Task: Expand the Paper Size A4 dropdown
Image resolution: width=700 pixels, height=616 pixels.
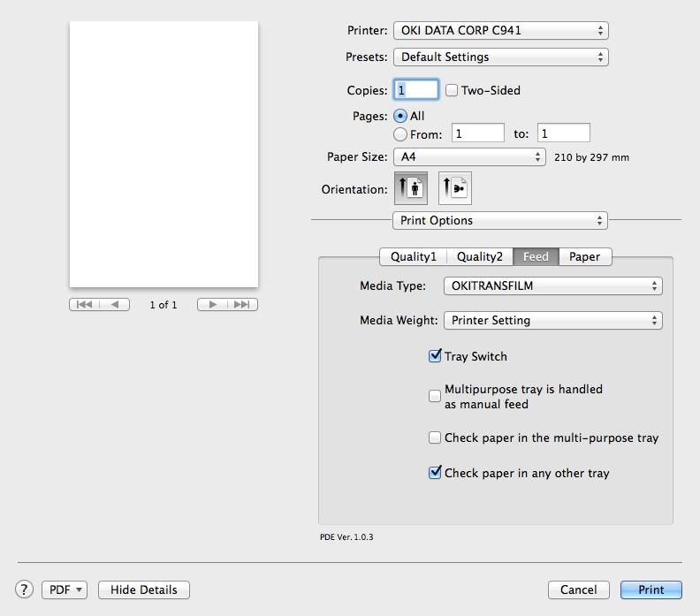Action: (469, 156)
